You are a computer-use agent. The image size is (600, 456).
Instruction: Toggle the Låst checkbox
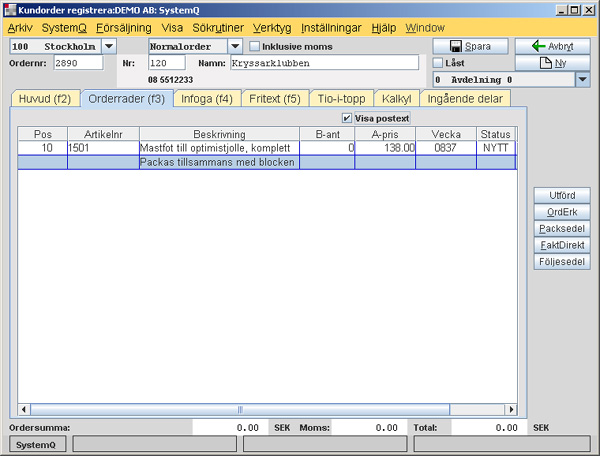438,63
